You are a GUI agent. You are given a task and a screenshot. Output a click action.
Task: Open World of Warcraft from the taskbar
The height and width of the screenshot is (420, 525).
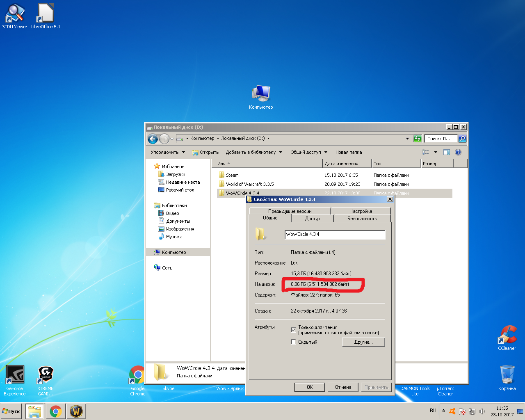[76, 411]
